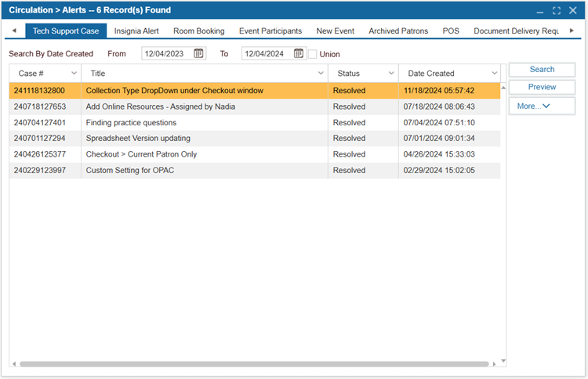Click title Custom Setting for OPAC
This screenshot has height=379, width=588.
click(x=130, y=170)
